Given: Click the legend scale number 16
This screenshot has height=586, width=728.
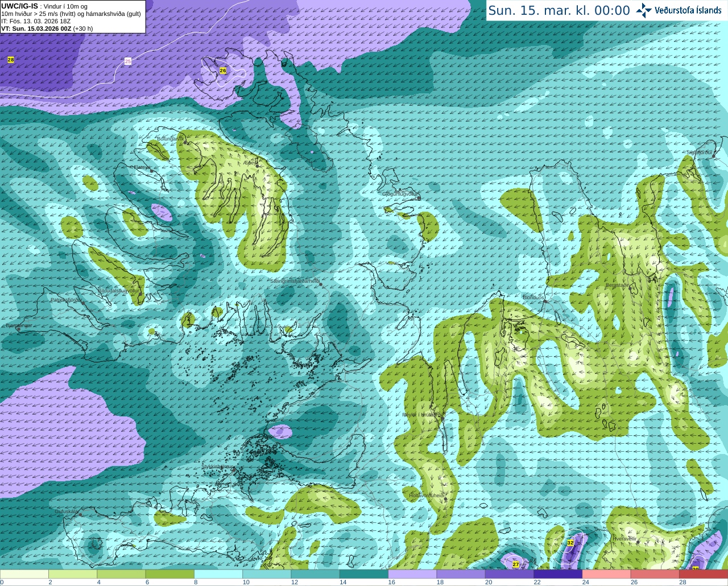Looking at the screenshot, I should [x=391, y=582].
